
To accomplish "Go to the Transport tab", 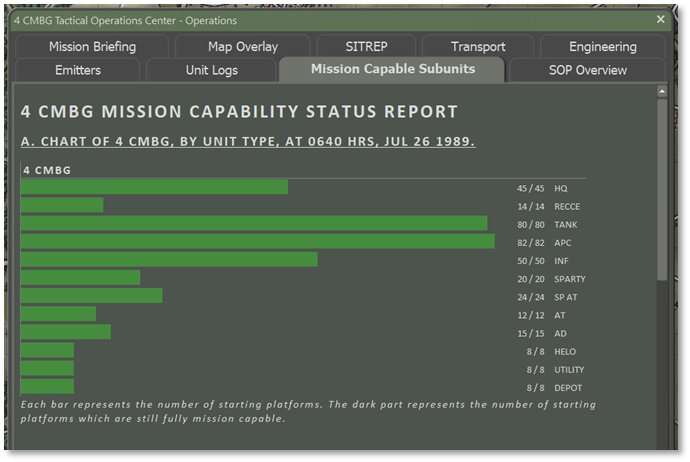I will pyautogui.click(x=478, y=46).
